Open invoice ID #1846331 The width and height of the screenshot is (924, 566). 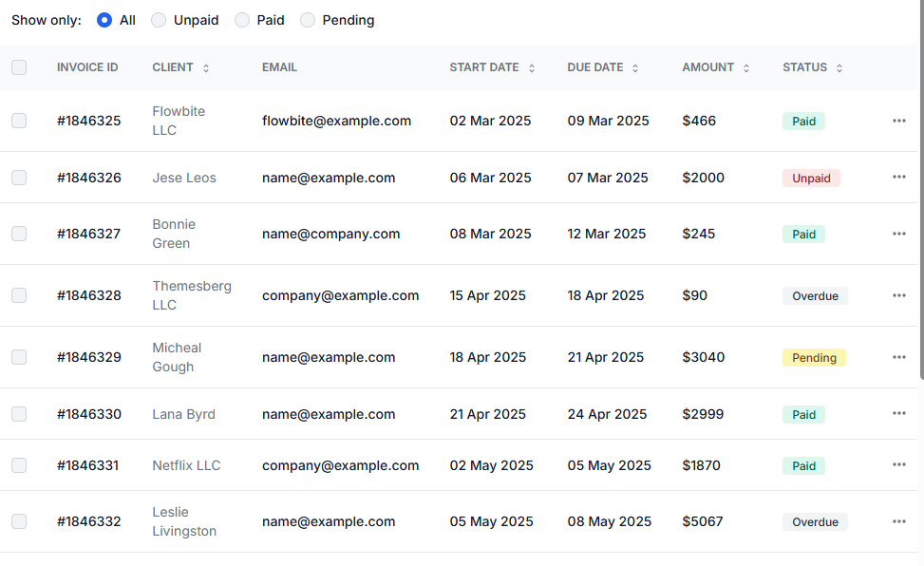(88, 465)
